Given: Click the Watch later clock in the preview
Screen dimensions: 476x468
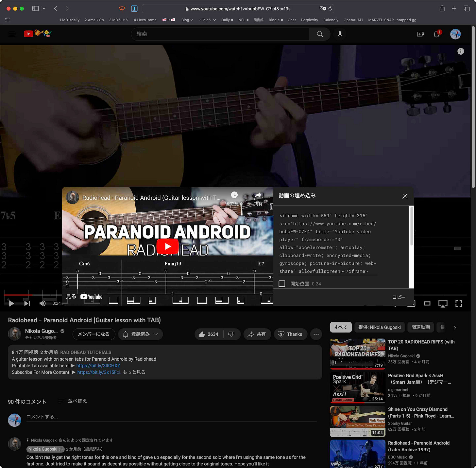Looking at the screenshot, I should tap(234, 195).
